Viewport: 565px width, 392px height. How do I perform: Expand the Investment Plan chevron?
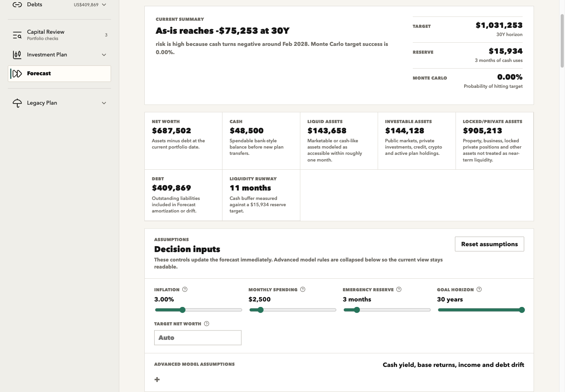click(104, 55)
